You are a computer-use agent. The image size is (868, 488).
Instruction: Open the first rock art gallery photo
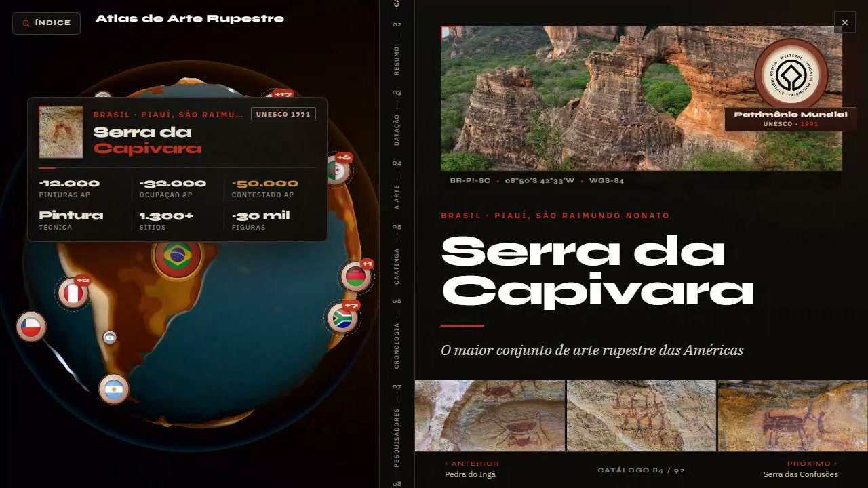(x=490, y=416)
